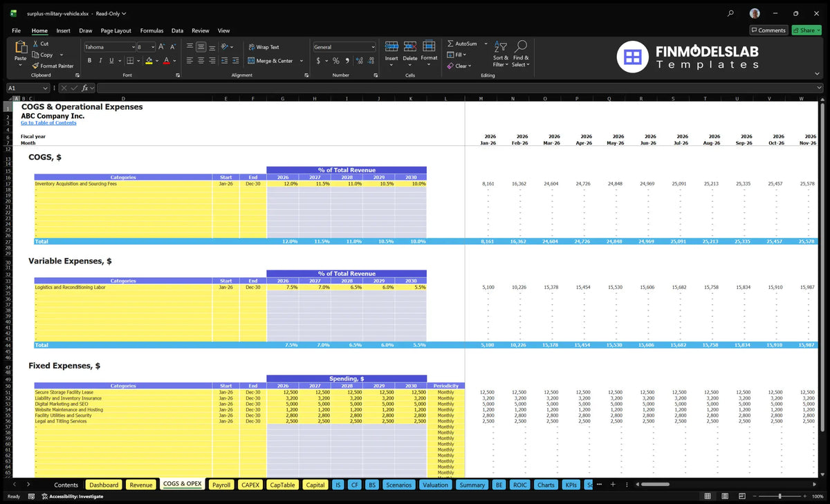The image size is (830, 504).
Task: Apply comma style
Action: 347,61
